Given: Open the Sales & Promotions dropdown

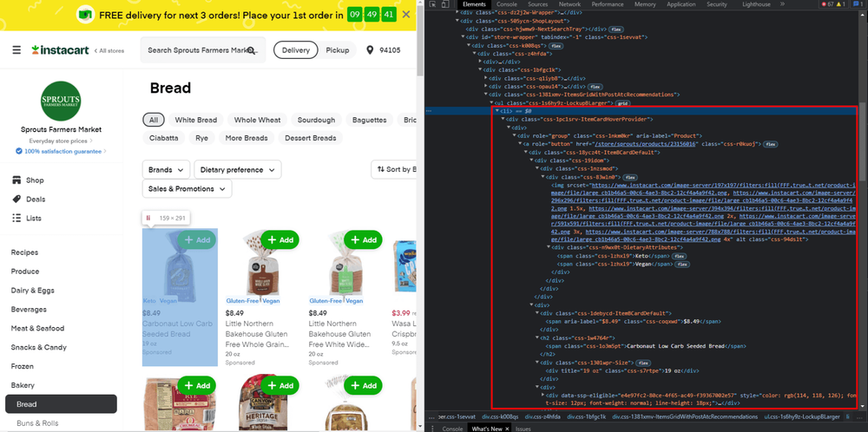Looking at the screenshot, I should 187,188.
